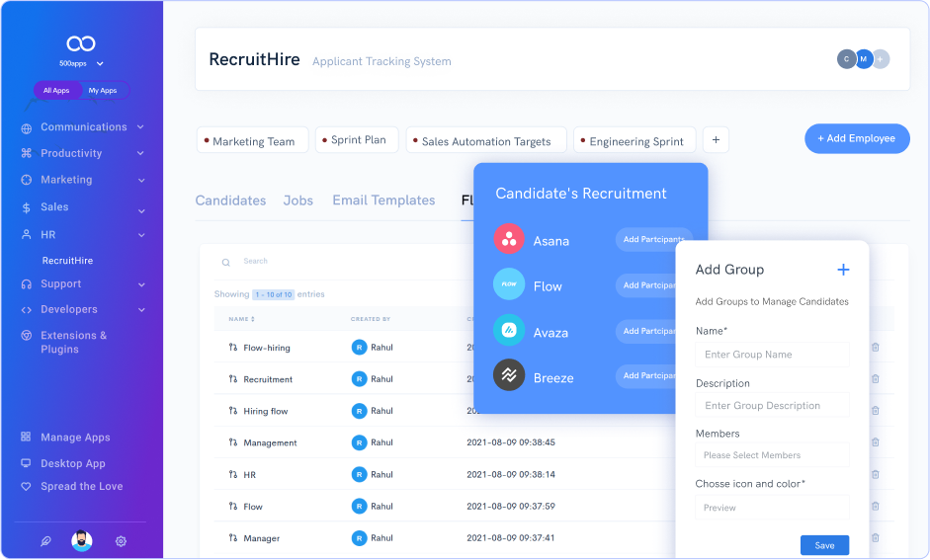Click the rocket icon in sidebar footer
Image resolution: width=930 pixels, height=560 pixels.
[45, 541]
